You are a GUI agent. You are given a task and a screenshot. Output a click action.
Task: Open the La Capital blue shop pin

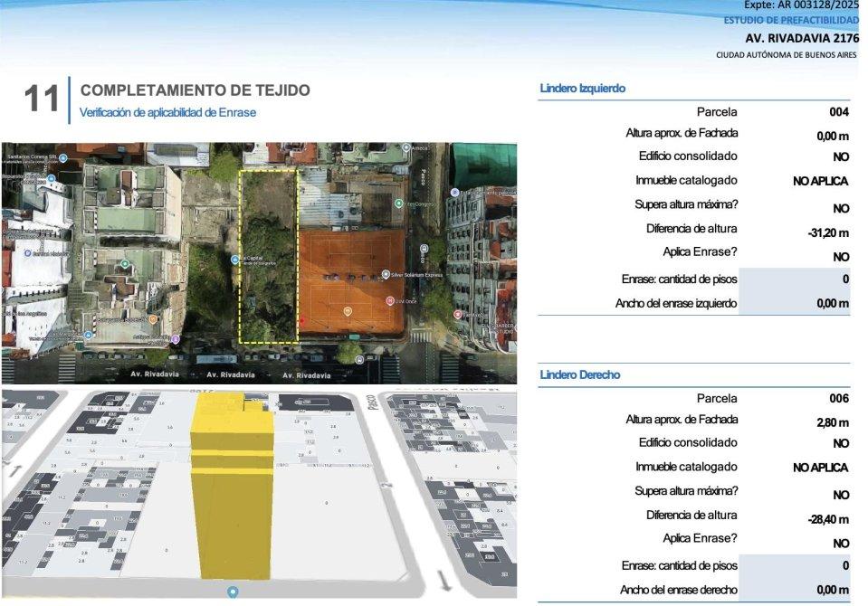(235, 260)
